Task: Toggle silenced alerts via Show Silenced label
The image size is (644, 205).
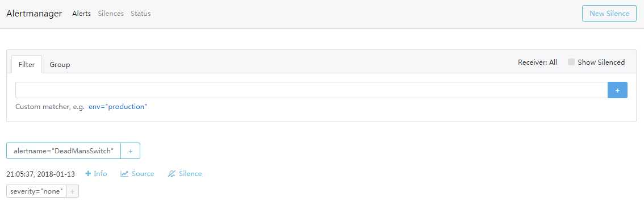Action: point(601,62)
